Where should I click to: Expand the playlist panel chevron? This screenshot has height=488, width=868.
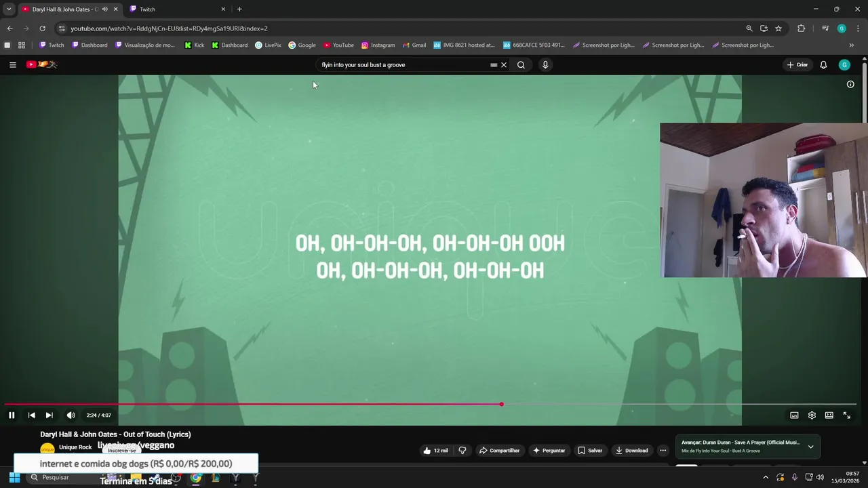[810, 447]
